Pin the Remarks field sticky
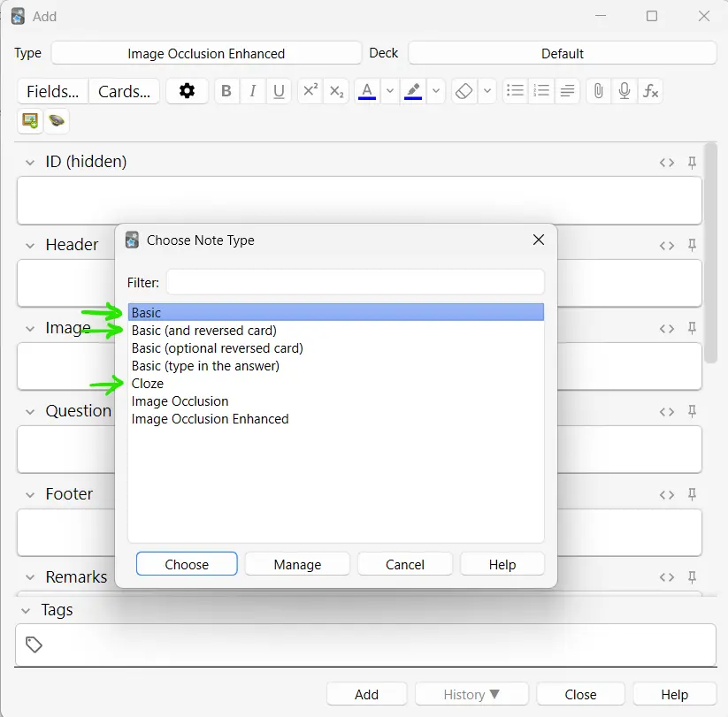 coord(692,576)
